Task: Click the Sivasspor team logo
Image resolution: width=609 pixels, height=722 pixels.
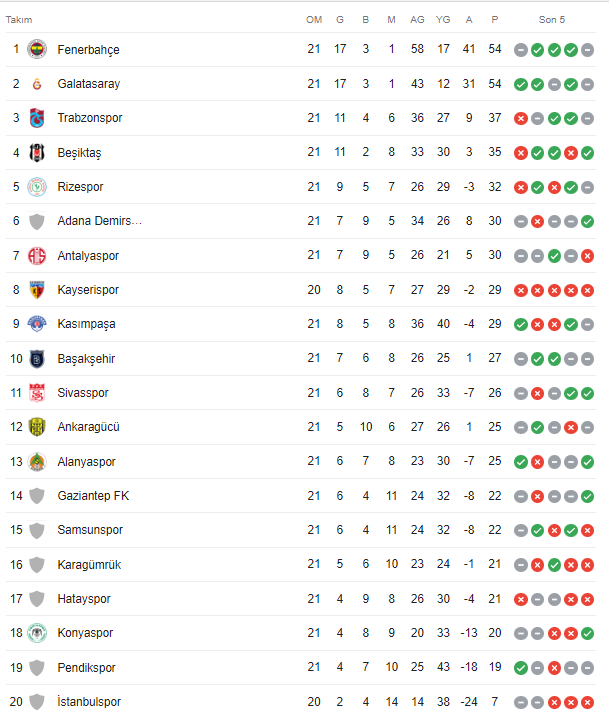Action: tap(37, 393)
